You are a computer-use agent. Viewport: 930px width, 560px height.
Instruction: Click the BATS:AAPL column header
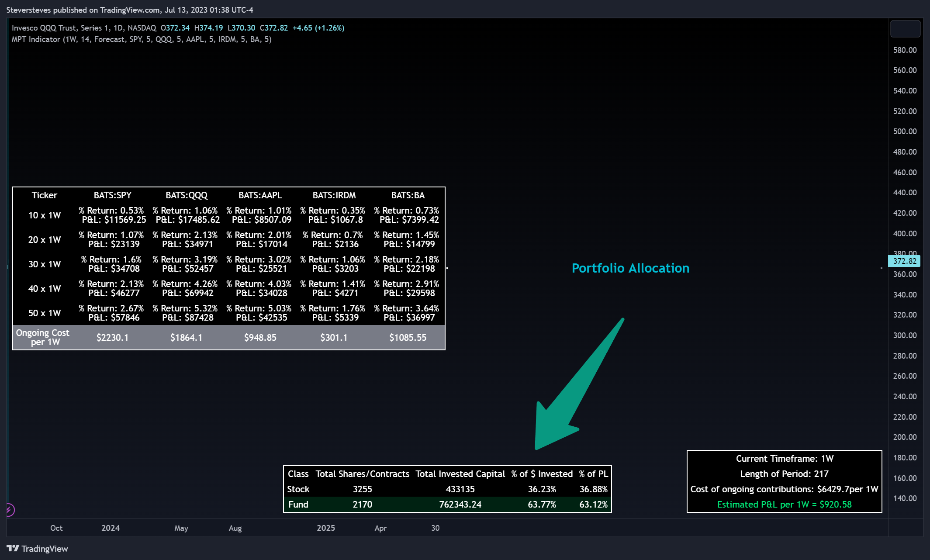260,195
